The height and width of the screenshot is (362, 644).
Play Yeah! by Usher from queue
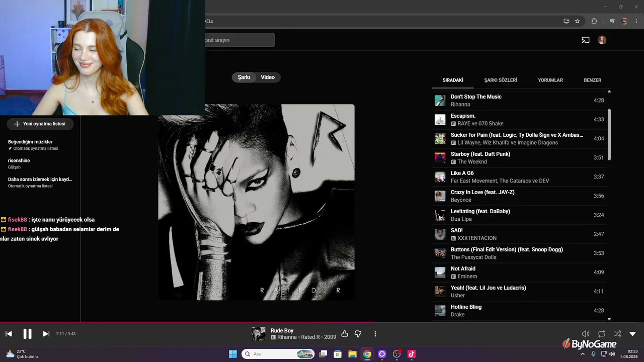point(519,292)
